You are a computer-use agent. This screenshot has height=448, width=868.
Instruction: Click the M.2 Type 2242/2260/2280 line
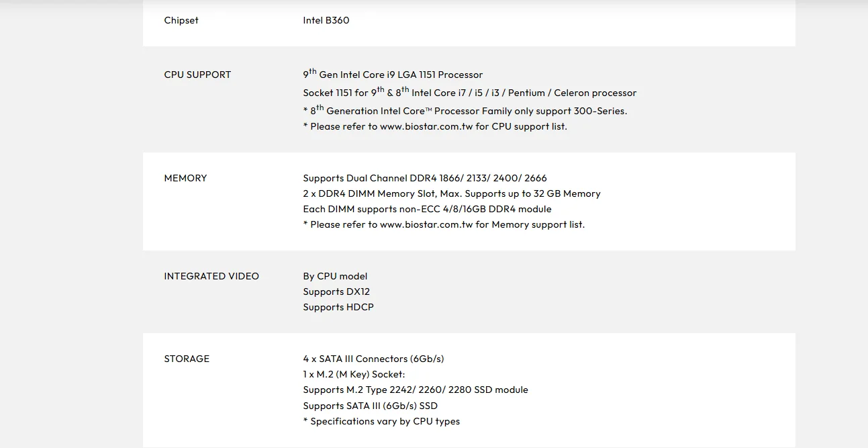pyautogui.click(x=415, y=390)
